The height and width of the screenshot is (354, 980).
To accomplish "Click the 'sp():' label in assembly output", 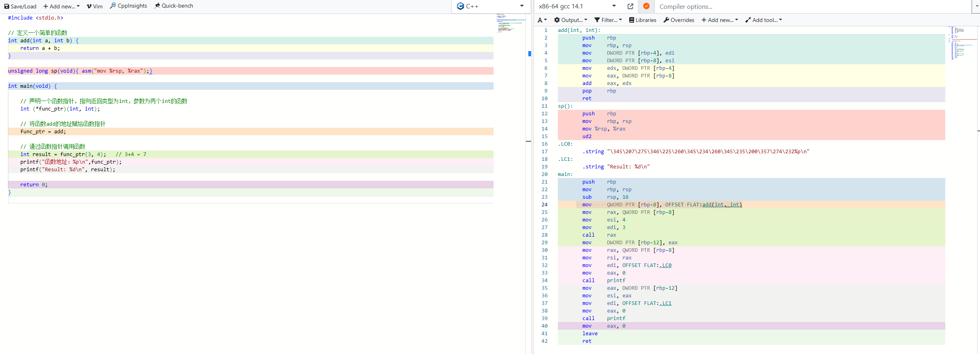I will [x=565, y=106].
